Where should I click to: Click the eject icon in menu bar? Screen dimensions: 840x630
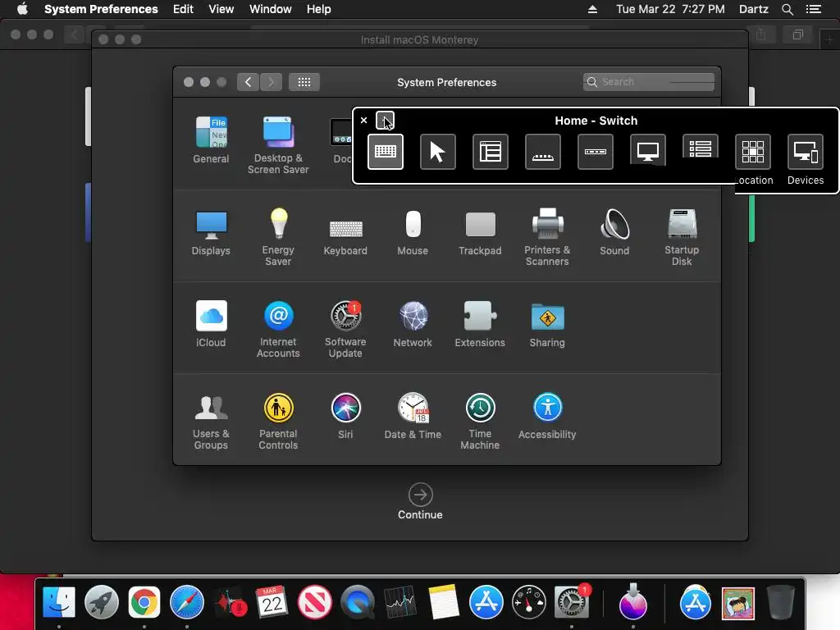[592, 9]
